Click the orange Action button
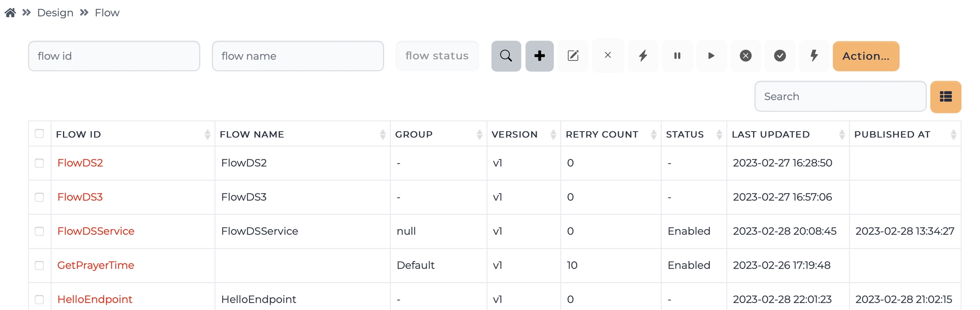This screenshot has width=980, height=310. (x=866, y=56)
